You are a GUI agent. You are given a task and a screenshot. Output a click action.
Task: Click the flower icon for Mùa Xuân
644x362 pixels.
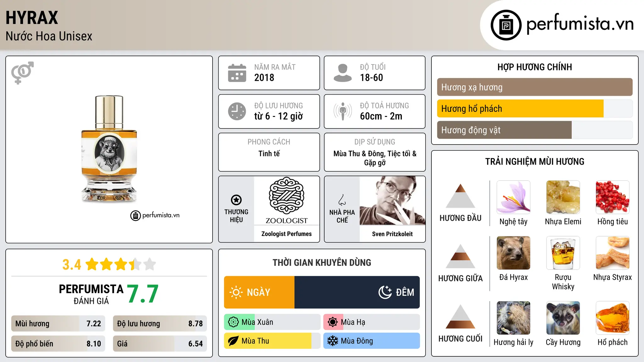click(x=233, y=322)
